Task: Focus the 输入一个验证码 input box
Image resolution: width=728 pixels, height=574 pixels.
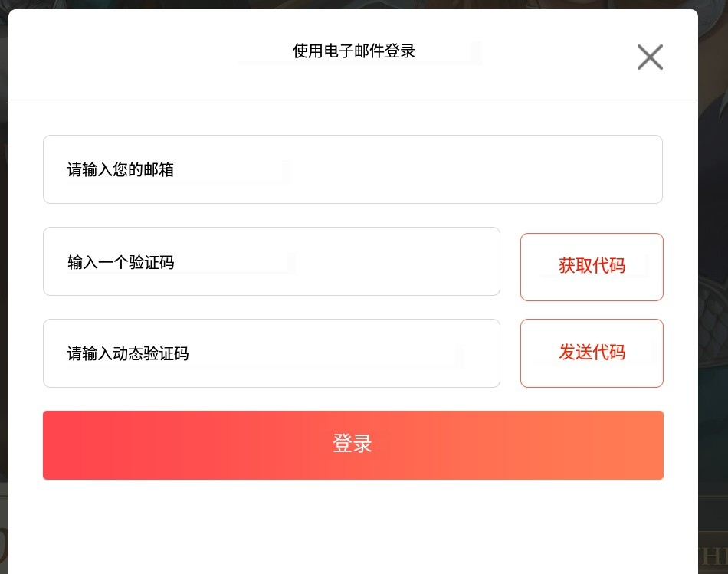Action: tap(271, 261)
